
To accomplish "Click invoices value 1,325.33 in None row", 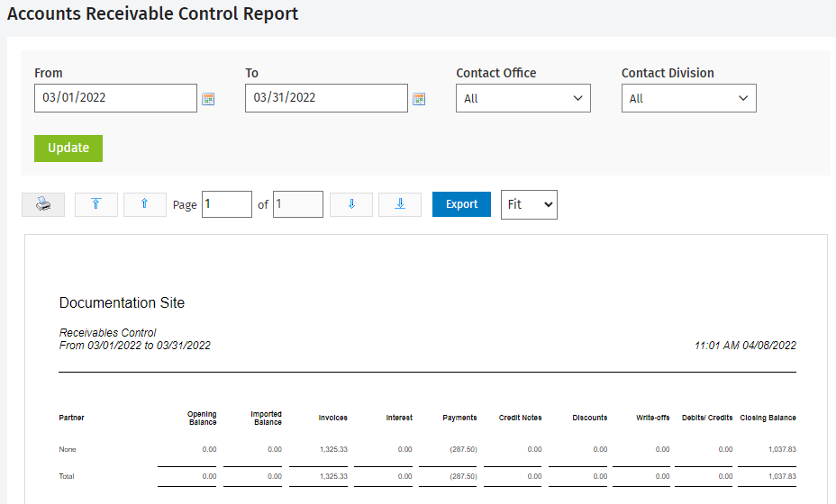I will coord(333,449).
